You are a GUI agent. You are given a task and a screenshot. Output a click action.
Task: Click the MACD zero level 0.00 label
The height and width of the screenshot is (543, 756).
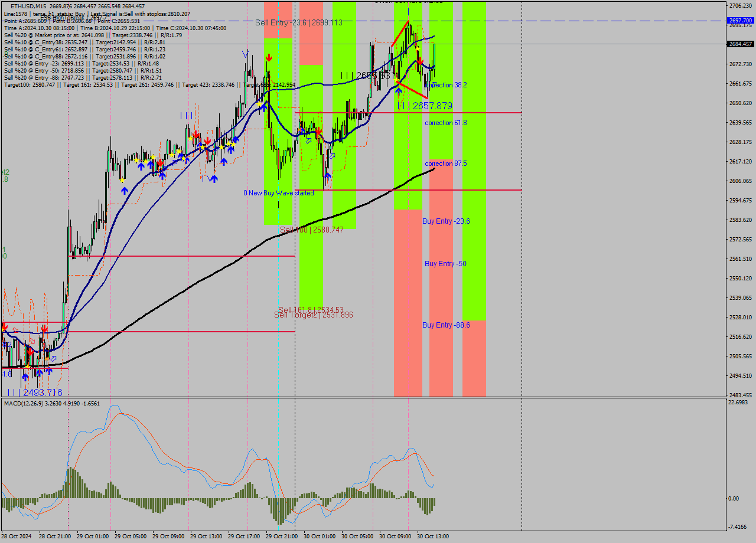(735, 499)
